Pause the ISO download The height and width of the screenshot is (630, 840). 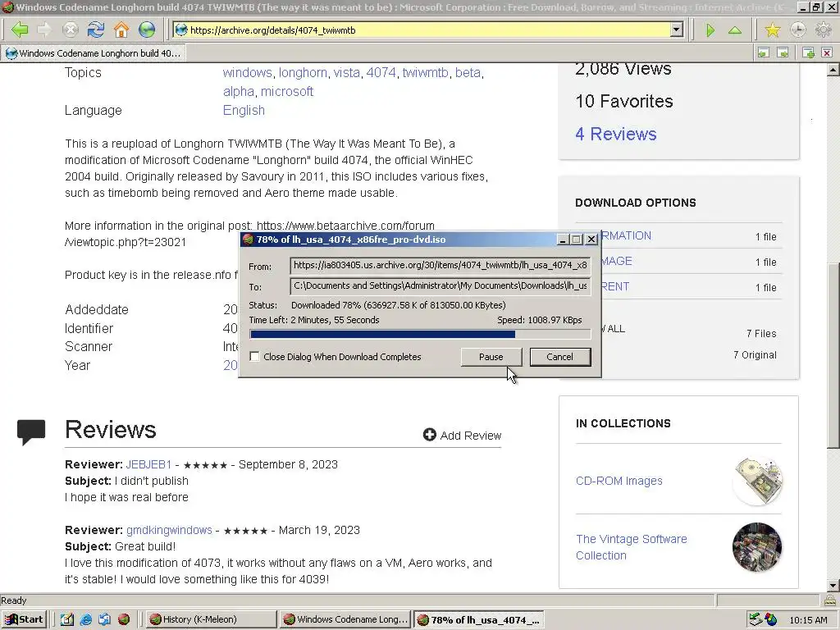[491, 357]
